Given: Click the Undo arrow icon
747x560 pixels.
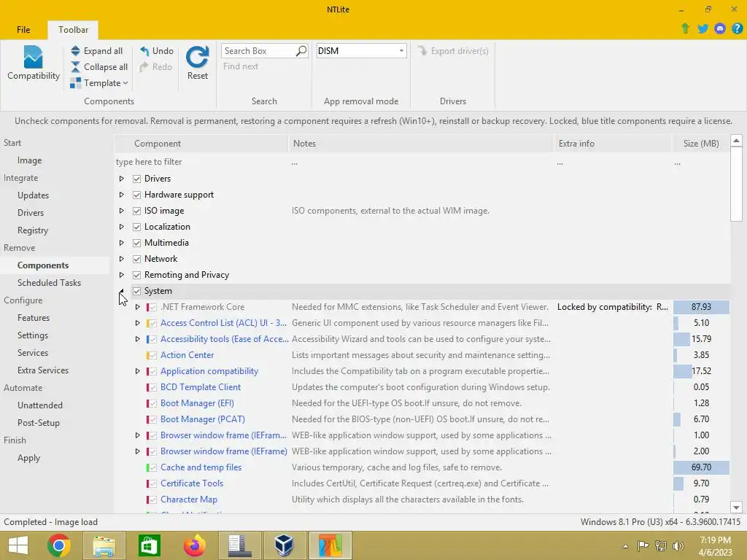Looking at the screenshot, I should [144, 51].
